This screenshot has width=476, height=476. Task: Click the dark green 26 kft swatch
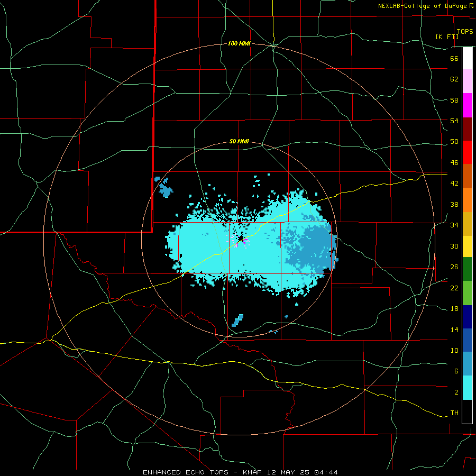tap(467, 269)
